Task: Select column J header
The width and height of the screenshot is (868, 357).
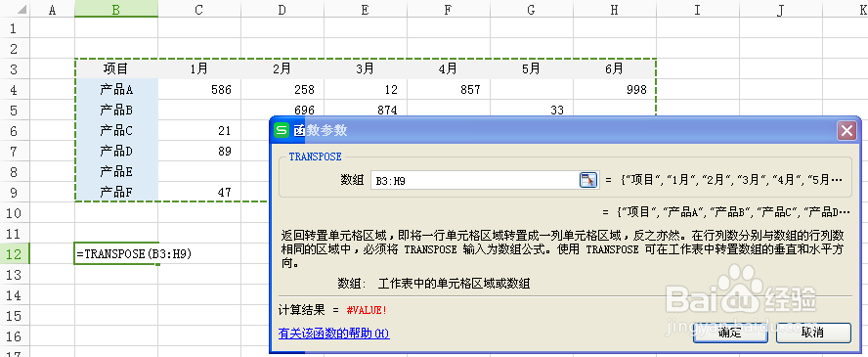Action: click(x=781, y=8)
